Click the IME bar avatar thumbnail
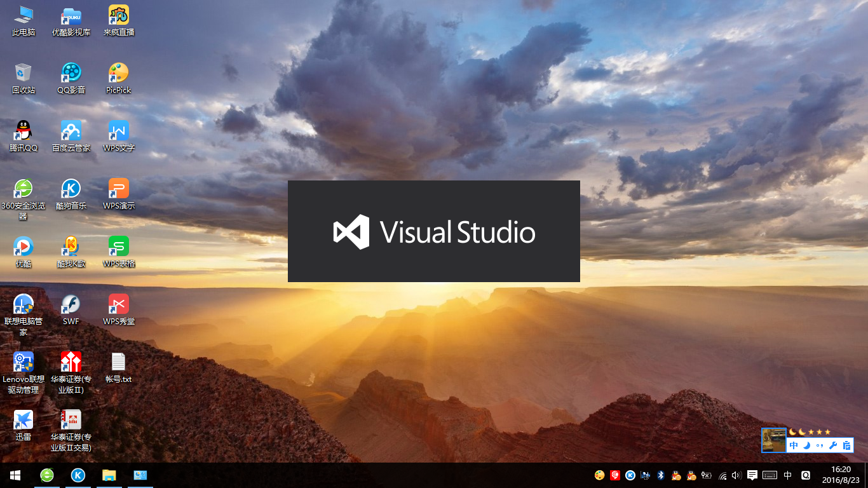868x488 pixels. [774, 440]
